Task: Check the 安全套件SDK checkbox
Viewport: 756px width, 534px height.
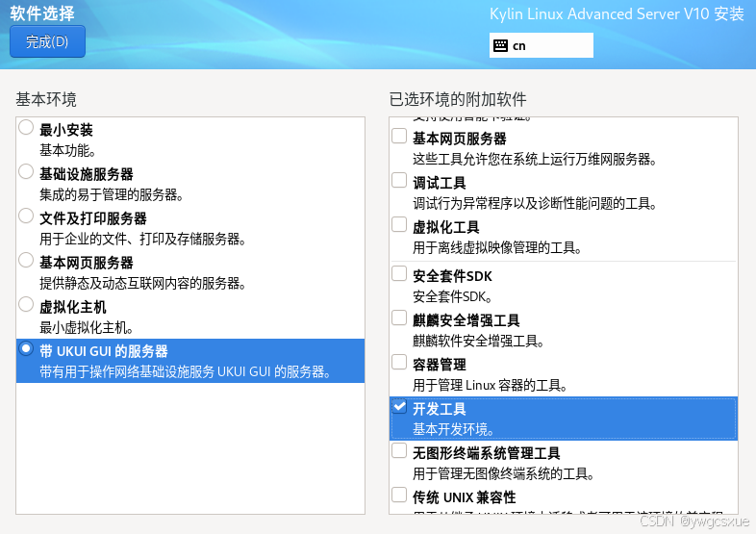Action: coord(399,273)
